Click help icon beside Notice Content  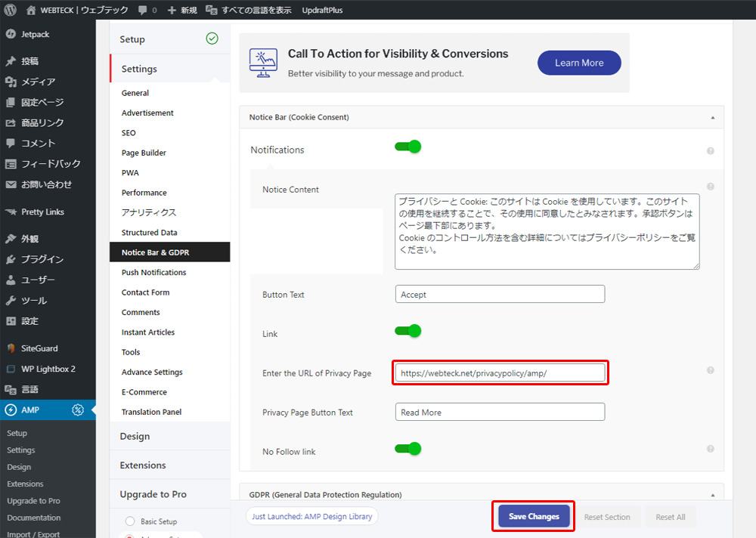click(710, 187)
